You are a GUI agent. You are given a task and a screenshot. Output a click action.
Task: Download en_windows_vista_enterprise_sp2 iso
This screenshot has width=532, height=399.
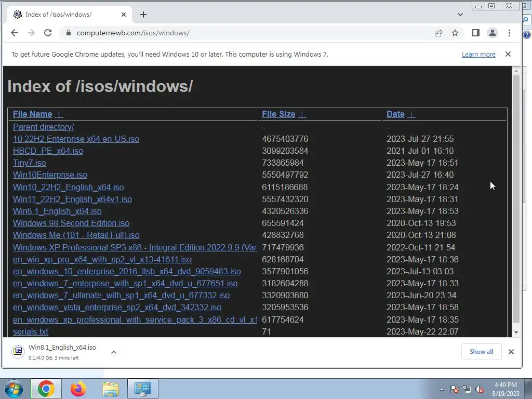click(x=117, y=308)
